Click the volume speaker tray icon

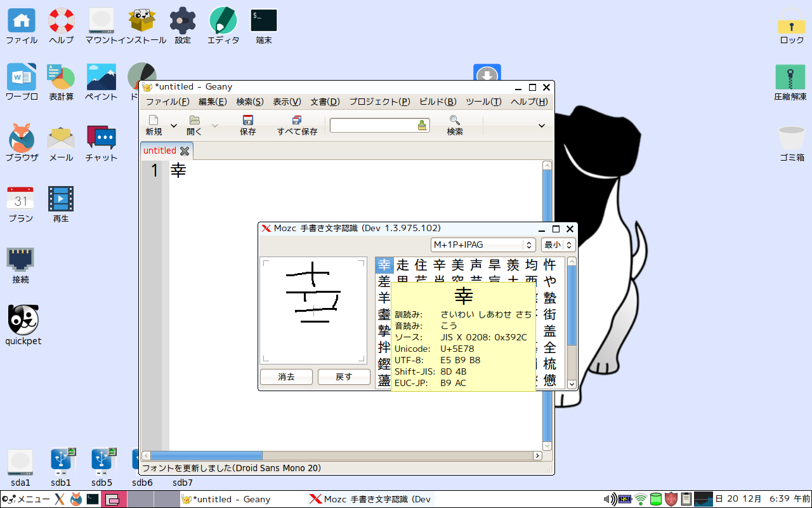pyautogui.click(x=609, y=499)
